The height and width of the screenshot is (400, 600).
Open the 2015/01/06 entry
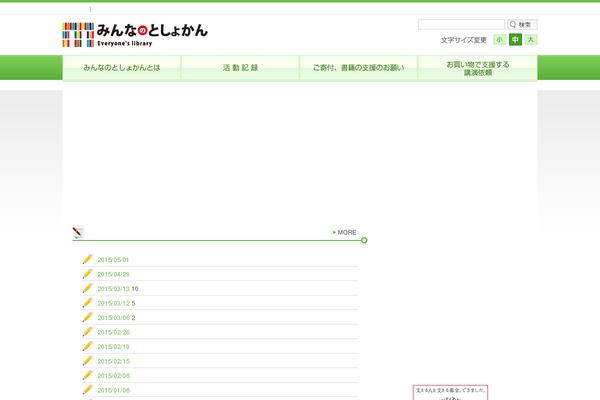point(114,391)
